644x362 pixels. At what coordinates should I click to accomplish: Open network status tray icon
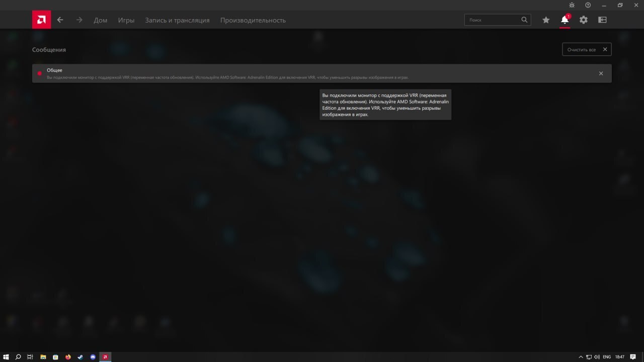pyautogui.click(x=589, y=357)
